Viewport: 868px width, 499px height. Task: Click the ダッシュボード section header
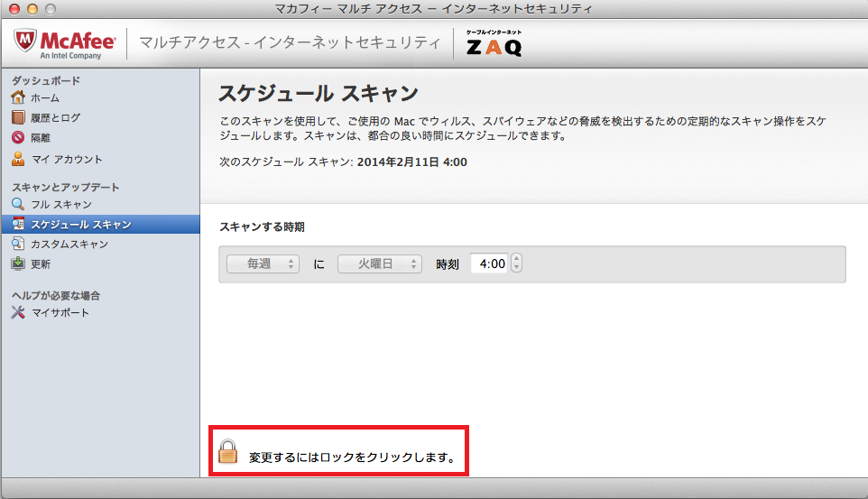click(46, 81)
